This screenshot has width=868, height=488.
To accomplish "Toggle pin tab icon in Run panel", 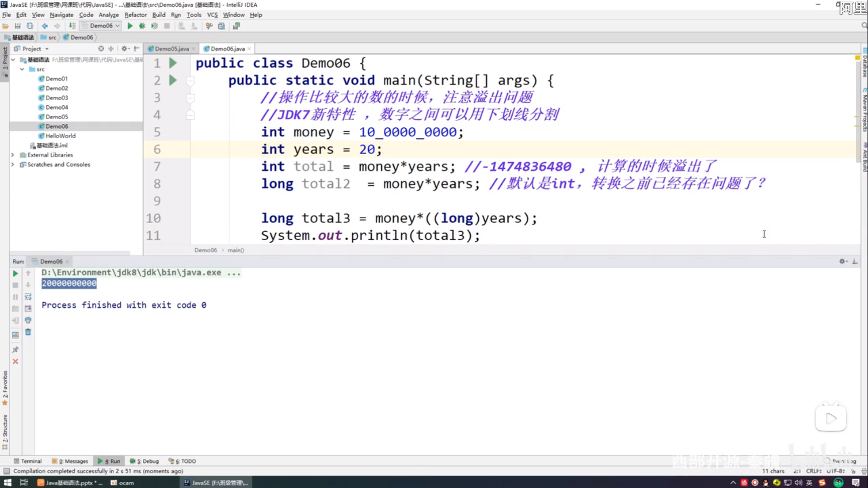I will point(15,350).
